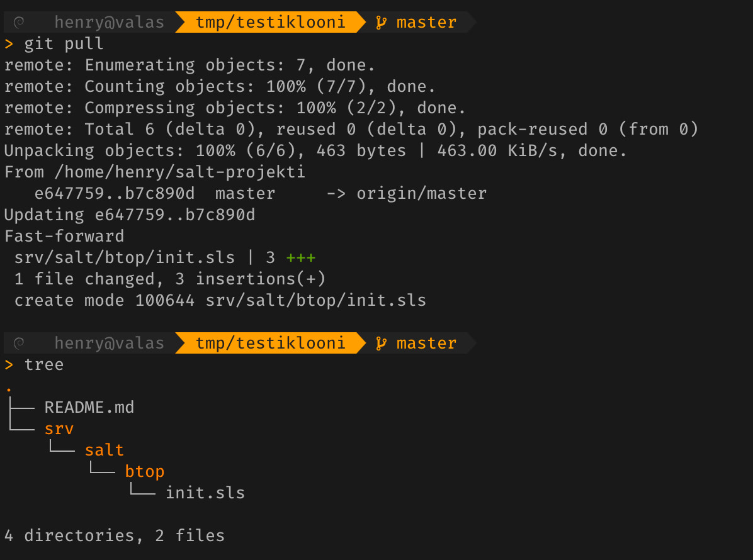Select README.md in the tree listing
The height and width of the screenshot is (560, 753).
click(89, 408)
